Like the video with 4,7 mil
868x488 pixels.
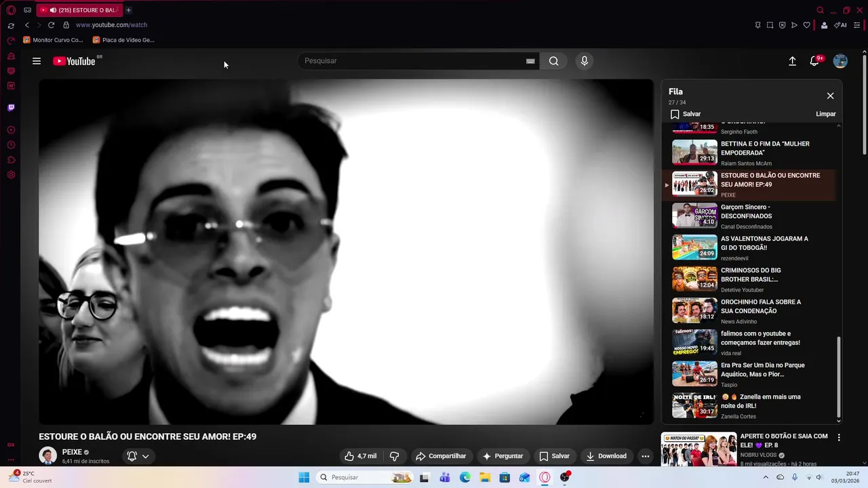click(360, 456)
